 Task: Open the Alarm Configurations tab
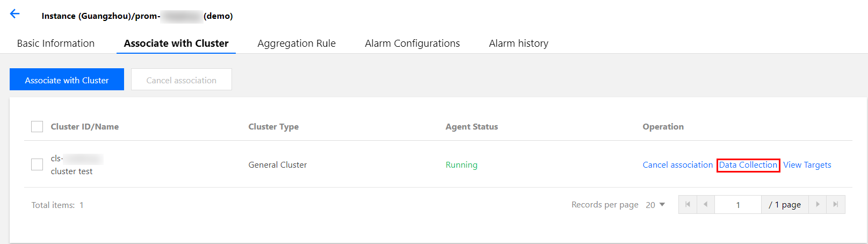coord(412,44)
